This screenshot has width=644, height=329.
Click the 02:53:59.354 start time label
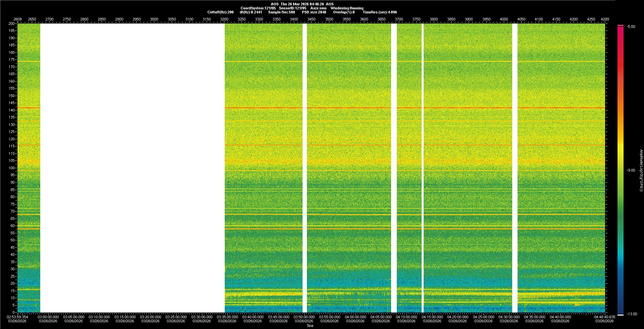(17, 317)
